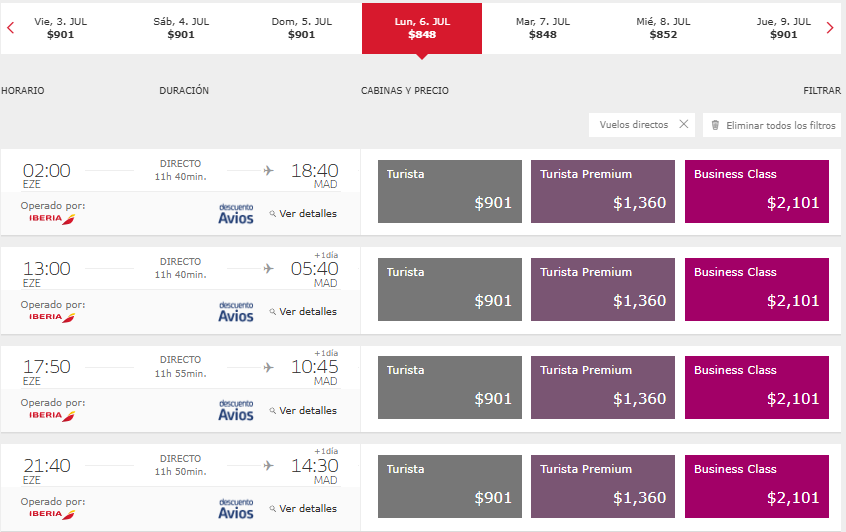Click the next dates right arrow
The image size is (846, 532).
(x=830, y=28)
